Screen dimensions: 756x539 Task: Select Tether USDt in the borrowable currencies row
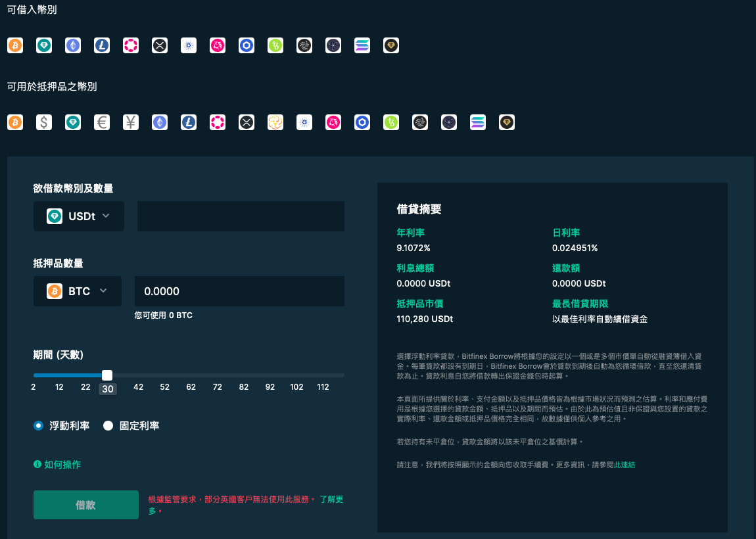click(x=44, y=45)
